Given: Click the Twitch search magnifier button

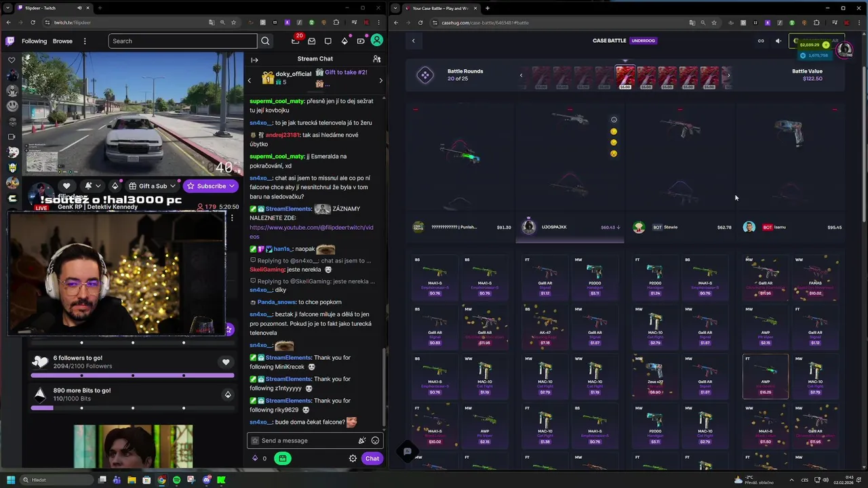Looking at the screenshot, I should click(x=265, y=41).
